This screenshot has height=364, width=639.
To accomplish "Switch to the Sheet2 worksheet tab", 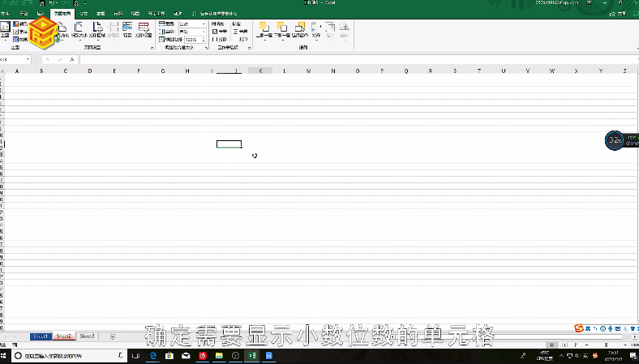I will (x=64, y=336).
